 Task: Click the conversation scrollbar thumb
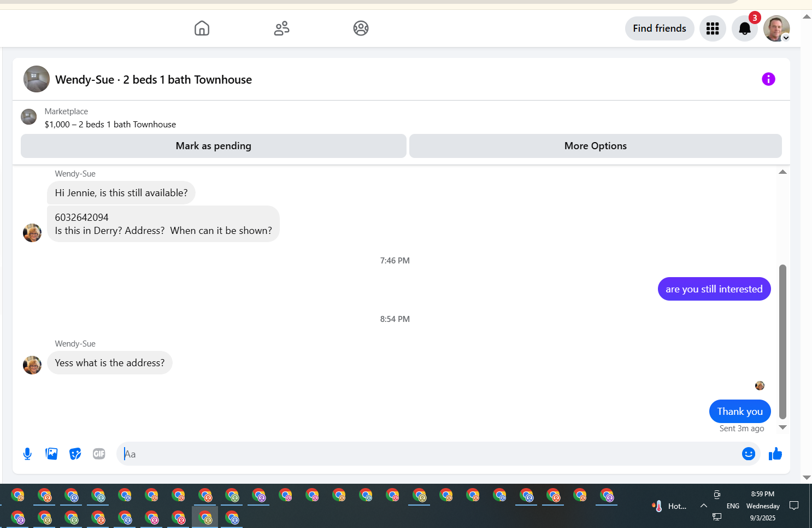tap(782, 342)
